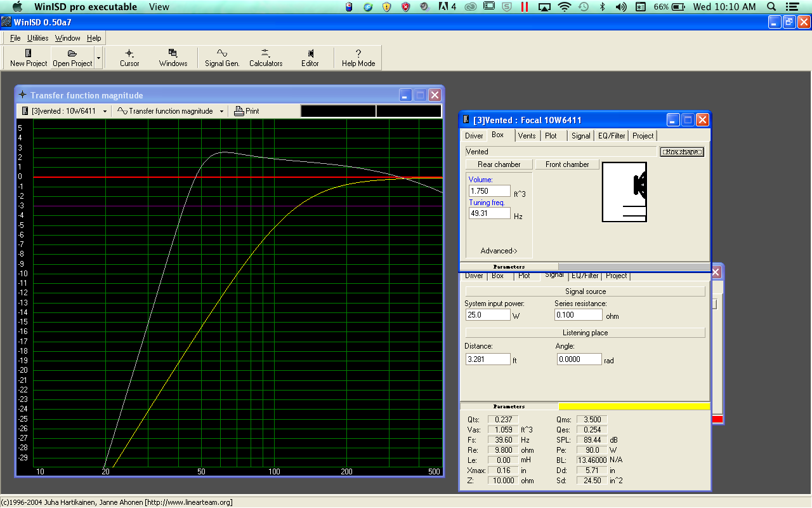
Task: Expand the Open Project dropdown arrow
Action: tap(98, 58)
